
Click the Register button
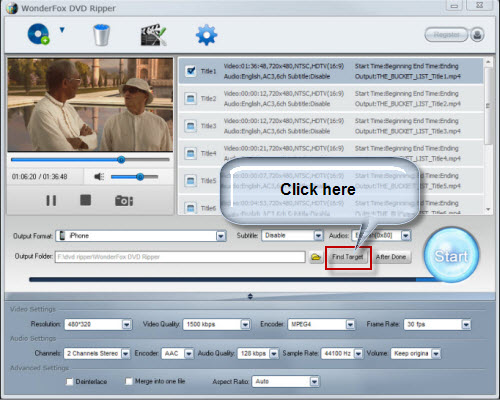[x=446, y=35]
